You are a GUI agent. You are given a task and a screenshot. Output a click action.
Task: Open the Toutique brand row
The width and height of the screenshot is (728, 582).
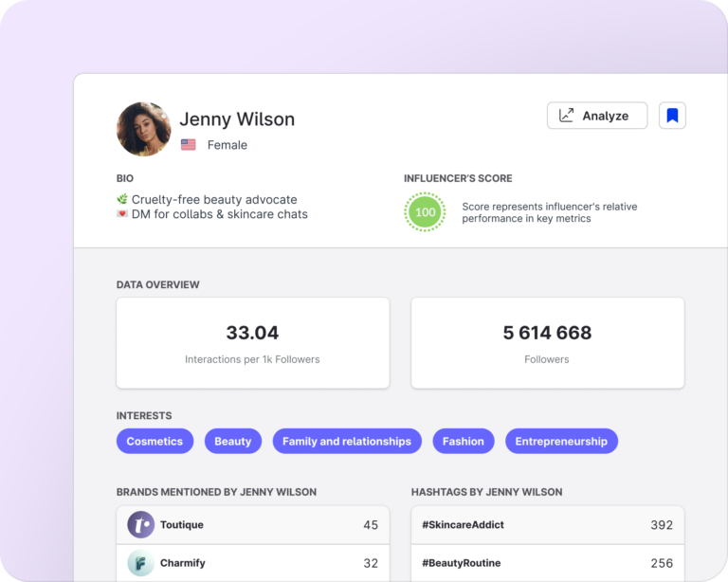tap(253, 525)
